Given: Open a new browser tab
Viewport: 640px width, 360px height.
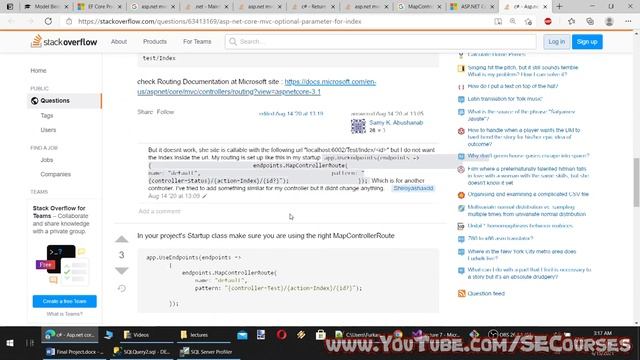Looking at the screenshot, I should tap(559, 7).
